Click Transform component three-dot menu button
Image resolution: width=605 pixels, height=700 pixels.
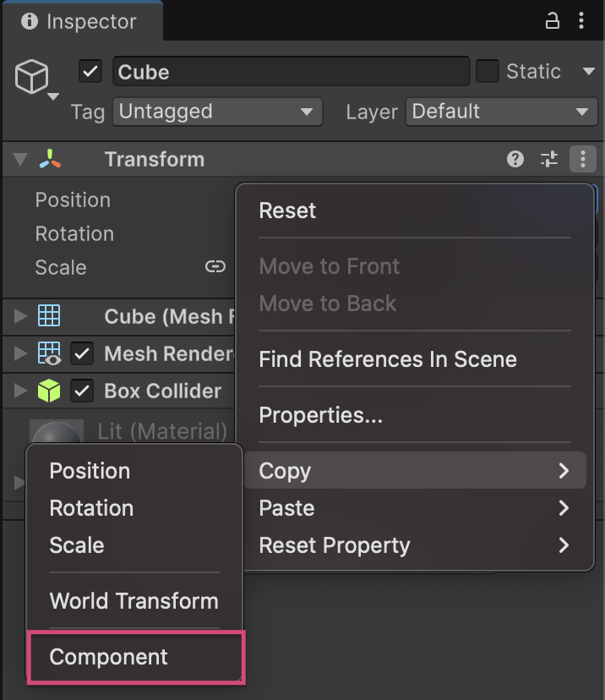(582, 159)
